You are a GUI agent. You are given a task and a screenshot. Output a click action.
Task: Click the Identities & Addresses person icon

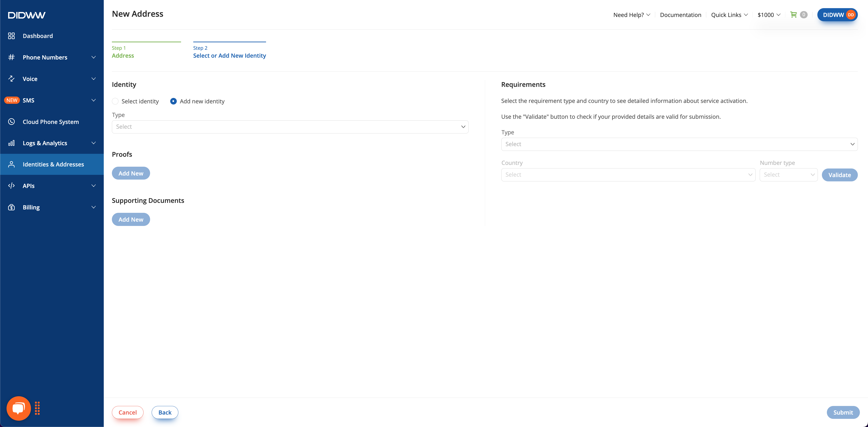(12, 164)
